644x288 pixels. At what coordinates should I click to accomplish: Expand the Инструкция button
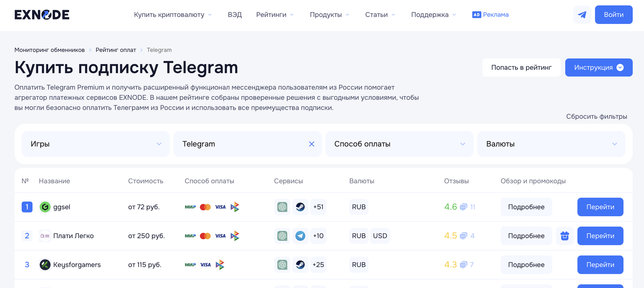599,68
